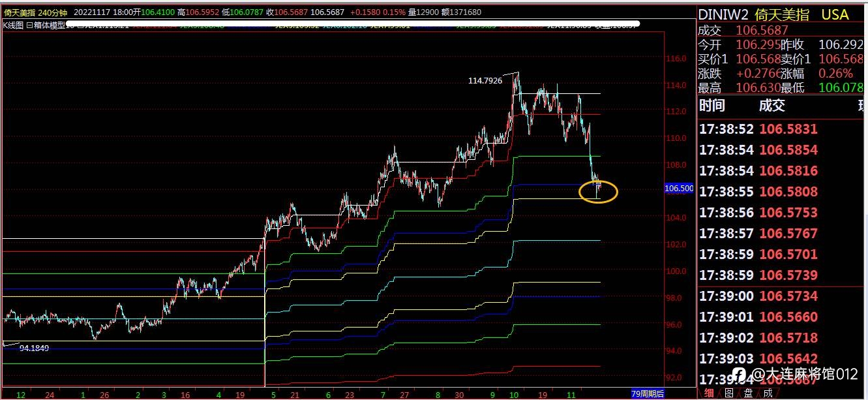
Task: Switch to the 图 chart tab
Action: [728, 393]
